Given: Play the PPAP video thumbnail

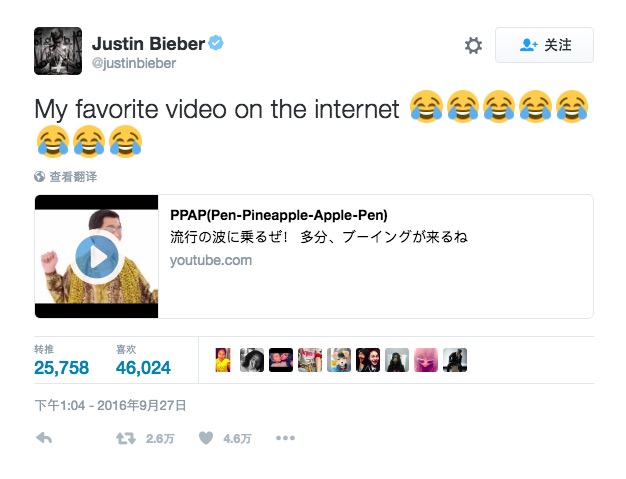Looking at the screenshot, I should coord(97,257).
